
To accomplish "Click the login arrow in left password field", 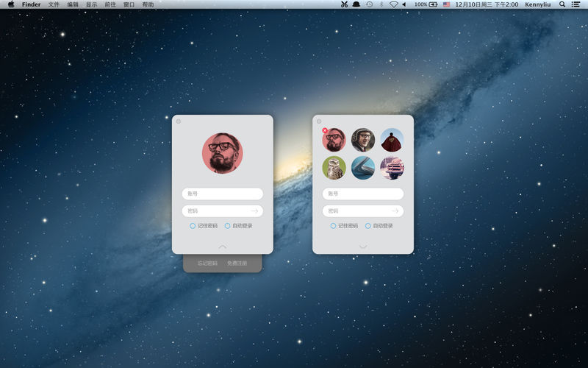I will [x=254, y=211].
